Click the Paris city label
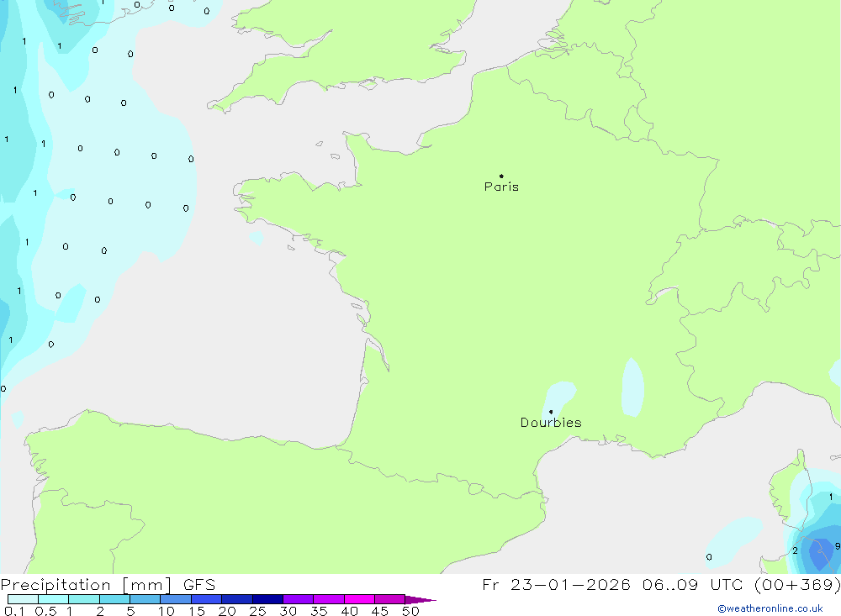This screenshot has width=841, height=616. [501, 187]
